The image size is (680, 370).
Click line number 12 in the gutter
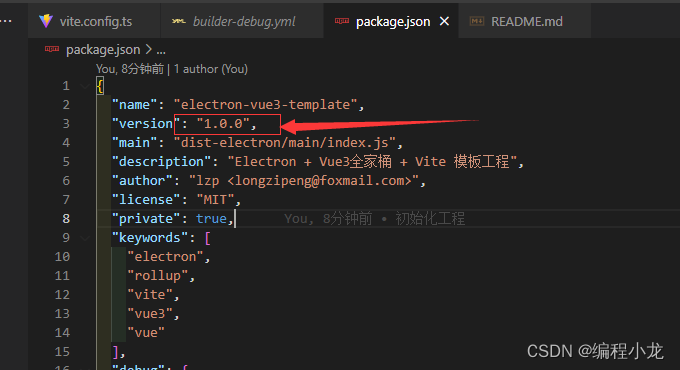(62, 295)
